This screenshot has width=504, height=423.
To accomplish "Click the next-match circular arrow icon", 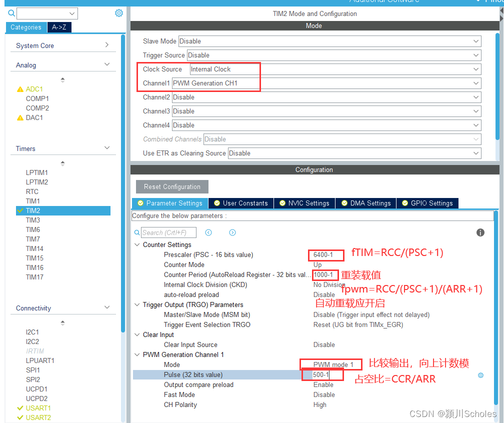I will [x=232, y=232].
